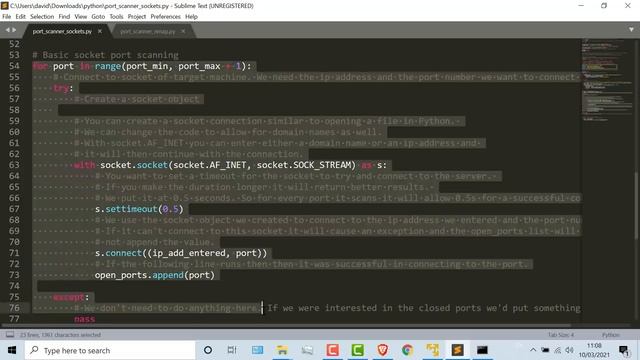Open the Windows Start menu
Viewport: 640px width, 360px height.
12,350
